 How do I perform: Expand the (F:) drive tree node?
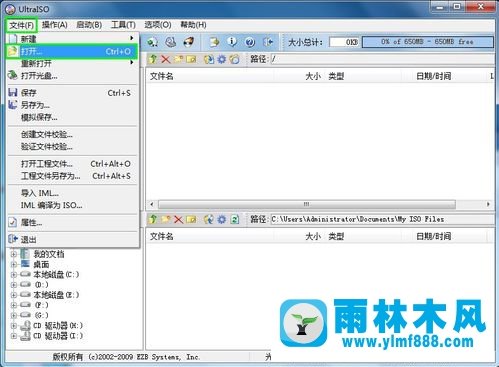(14, 305)
